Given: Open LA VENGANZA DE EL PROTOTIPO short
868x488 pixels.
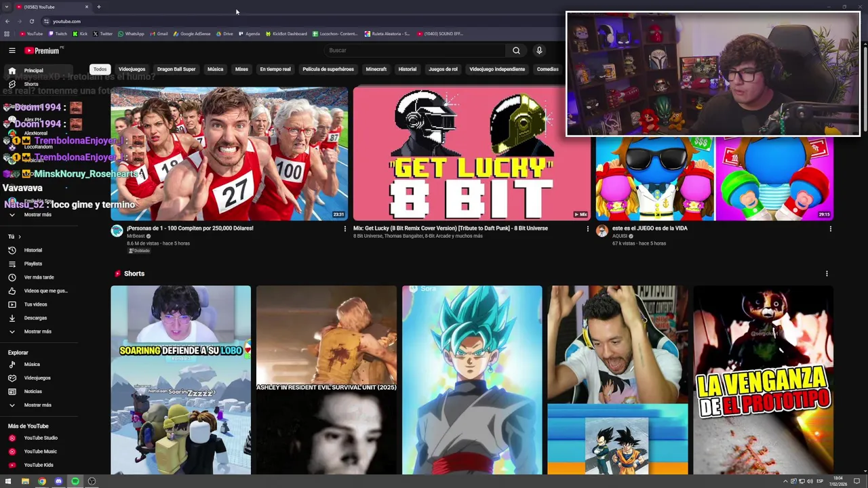Looking at the screenshot, I should click(764, 380).
